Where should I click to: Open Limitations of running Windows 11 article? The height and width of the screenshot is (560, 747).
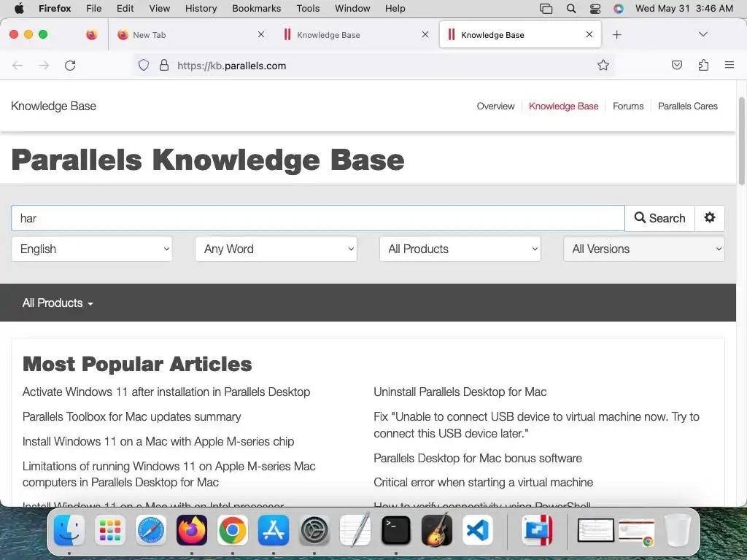pyautogui.click(x=169, y=474)
